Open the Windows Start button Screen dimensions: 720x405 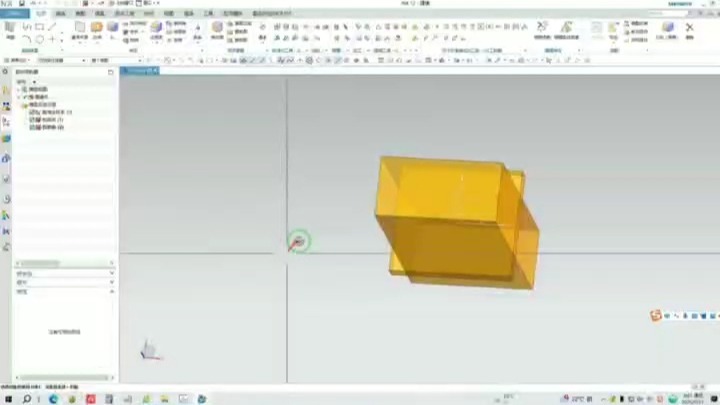[x=8, y=399]
